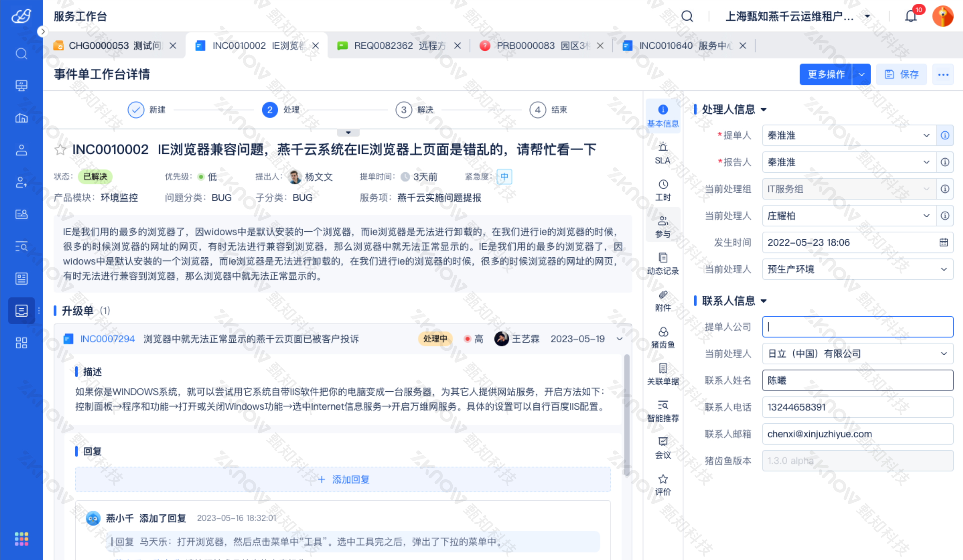Screen dimensions: 963x560
Task: Open the three-dots overflow menu button
Action: click(943, 74)
